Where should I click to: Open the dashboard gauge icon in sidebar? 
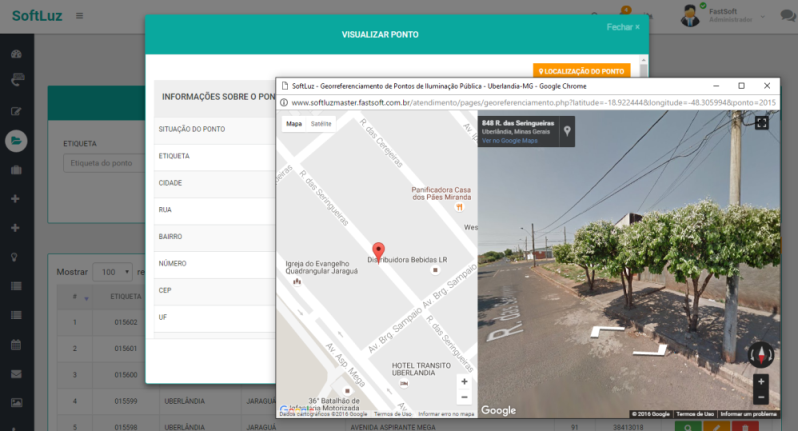tap(16, 54)
